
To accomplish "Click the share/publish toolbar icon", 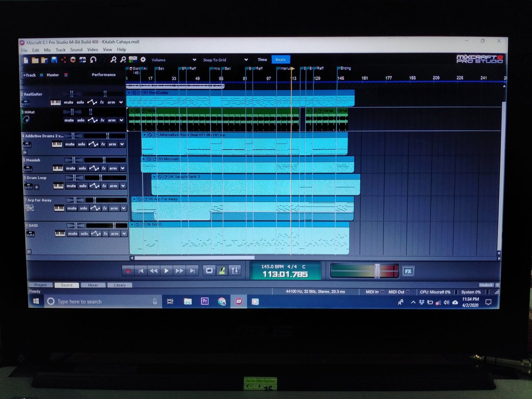I will 63,59.
